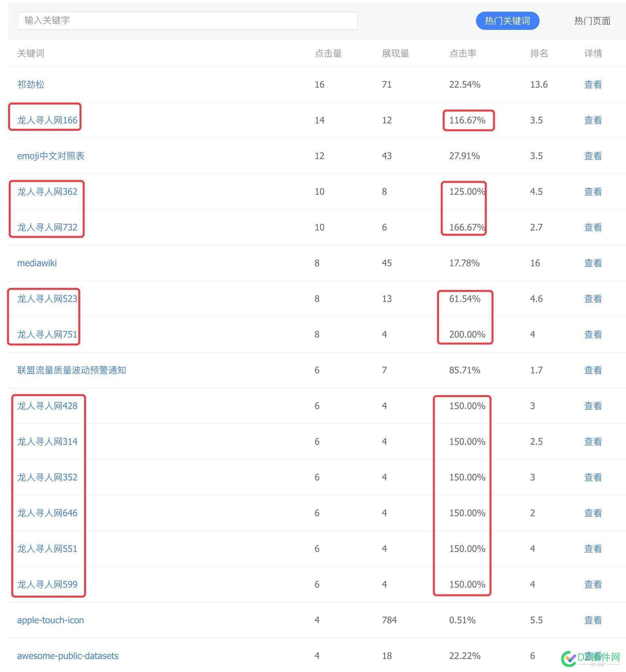Click the 200.00% click-rate value
626x672 pixels.
[x=467, y=335]
